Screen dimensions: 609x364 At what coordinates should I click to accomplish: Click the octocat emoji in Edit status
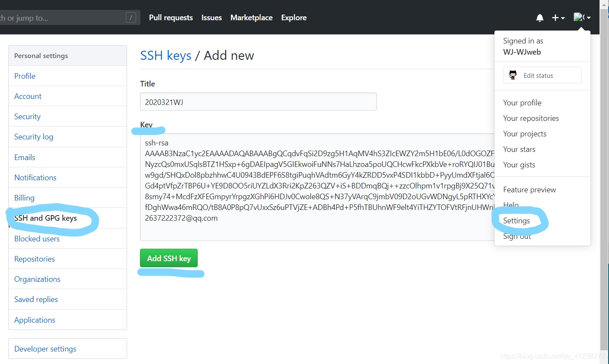click(513, 75)
